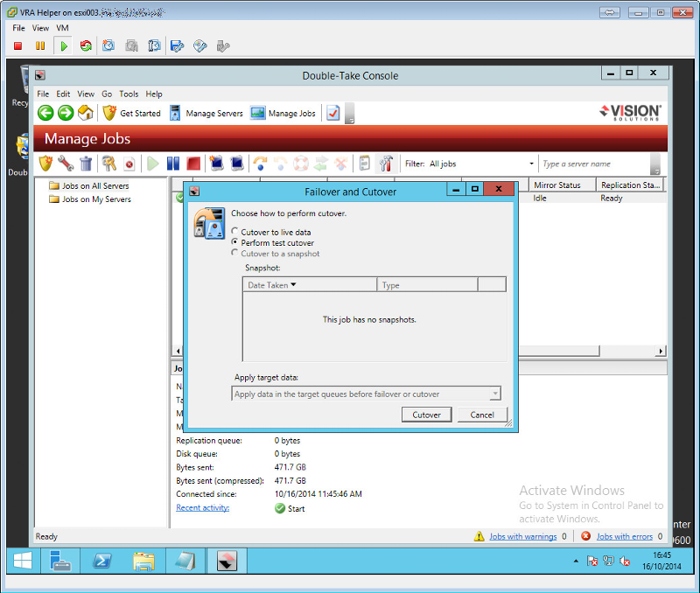Open Get Started in the console toolbar
This screenshot has height=593, width=700.
coord(131,114)
